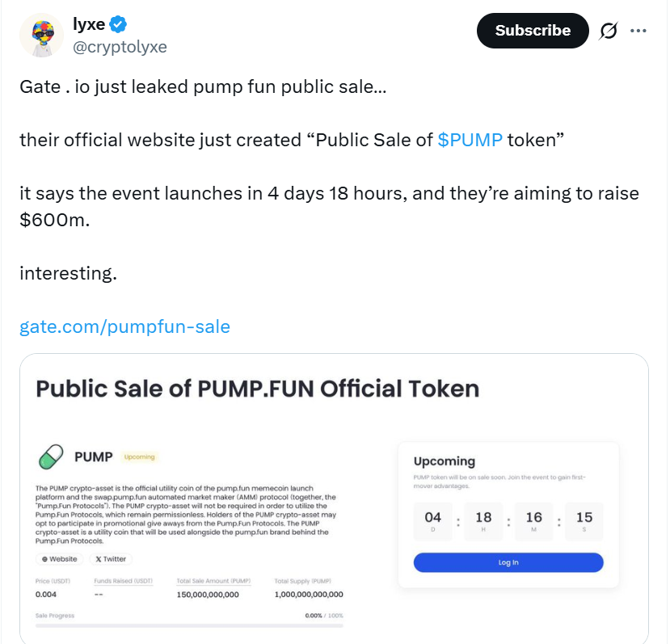Click lyxe's profile avatar picture
The height and width of the screenshot is (644, 670).
coord(42,36)
